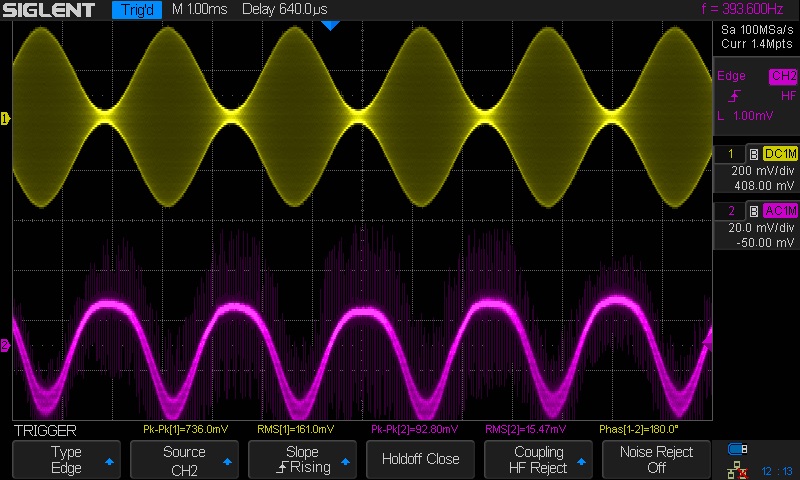The width and height of the screenshot is (800, 480).
Task: Select the channel 2 ground level marker
Action: [5, 345]
